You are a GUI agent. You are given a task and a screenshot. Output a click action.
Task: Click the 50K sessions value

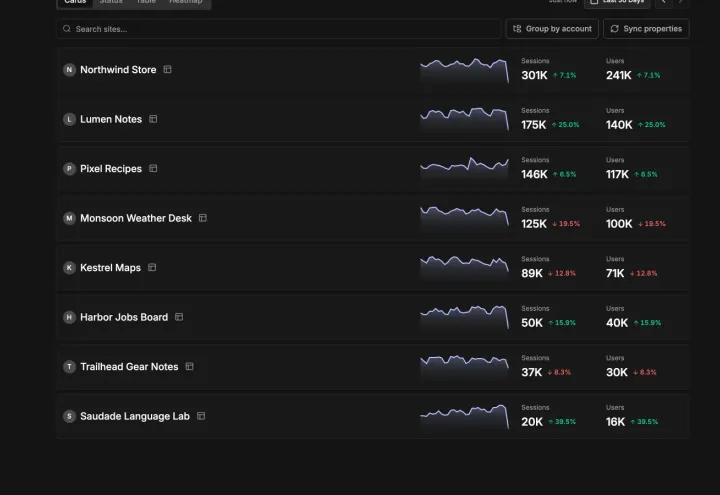click(x=532, y=323)
